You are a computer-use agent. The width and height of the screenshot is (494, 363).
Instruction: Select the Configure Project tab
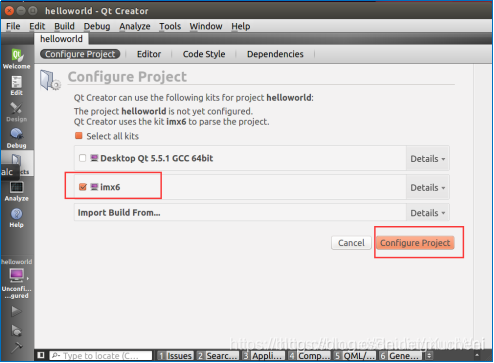(x=80, y=54)
